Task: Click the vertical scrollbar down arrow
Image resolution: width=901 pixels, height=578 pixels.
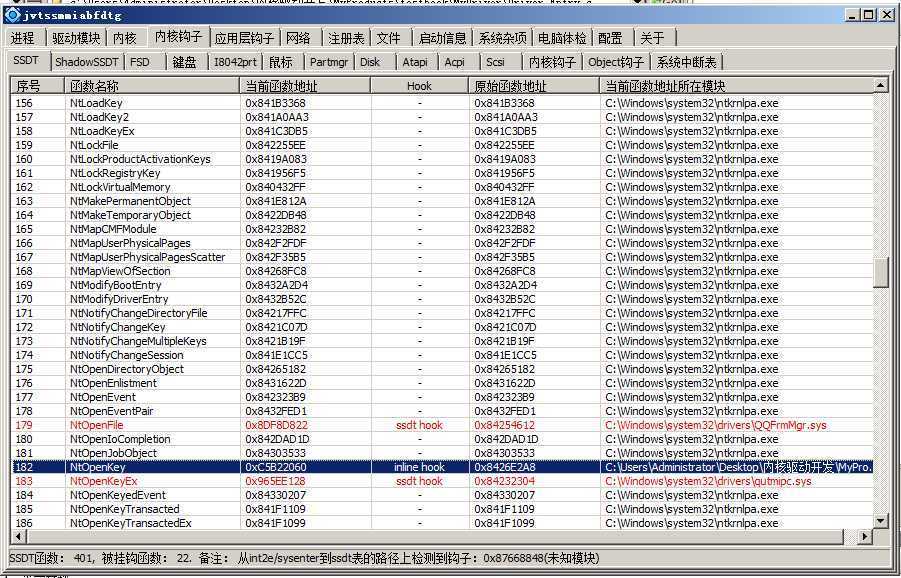Action: pyautogui.click(x=880, y=521)
